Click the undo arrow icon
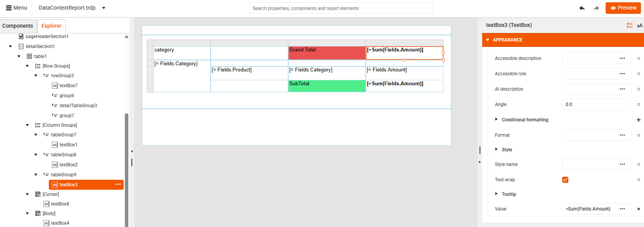This screenshot has width=644, height=227. (582, 8)
